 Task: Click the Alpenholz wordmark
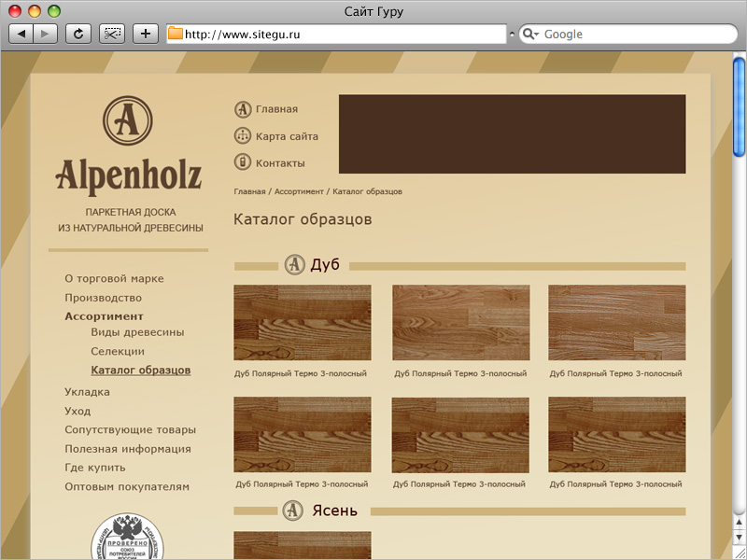[x=128, y=176]
